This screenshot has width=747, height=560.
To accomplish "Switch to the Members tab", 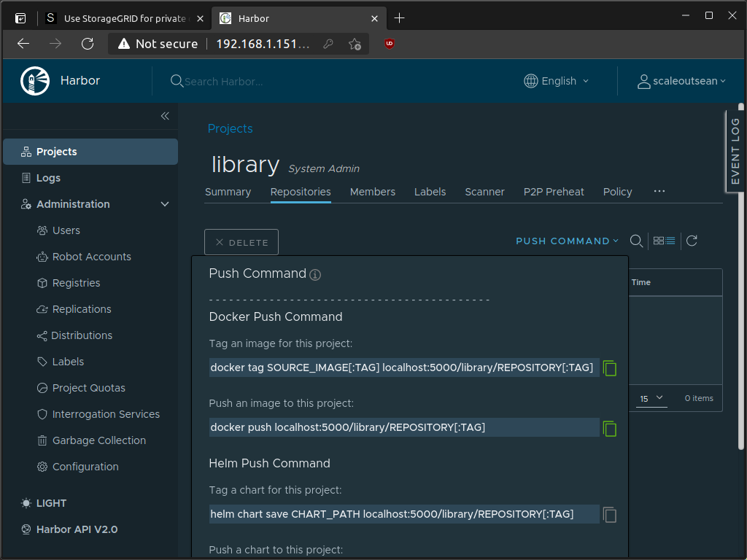I will (x=373, y=192).
